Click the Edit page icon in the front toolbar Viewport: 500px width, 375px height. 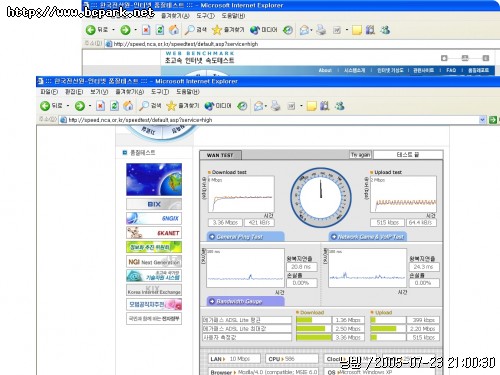(x=291, y=106)
